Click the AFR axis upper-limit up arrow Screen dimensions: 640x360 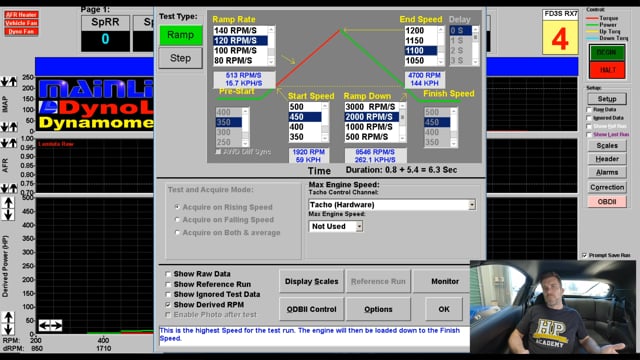(13, 143)
